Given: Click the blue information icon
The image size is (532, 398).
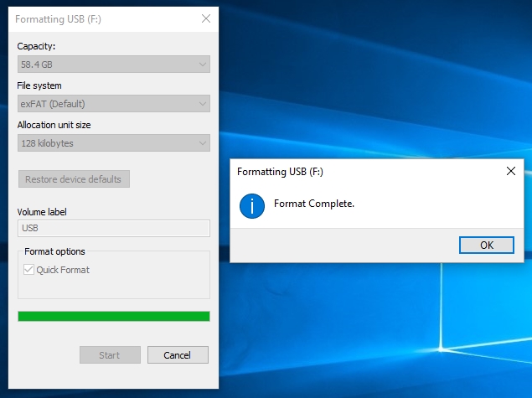Looking at the screenshot, I should coord(252,206).
